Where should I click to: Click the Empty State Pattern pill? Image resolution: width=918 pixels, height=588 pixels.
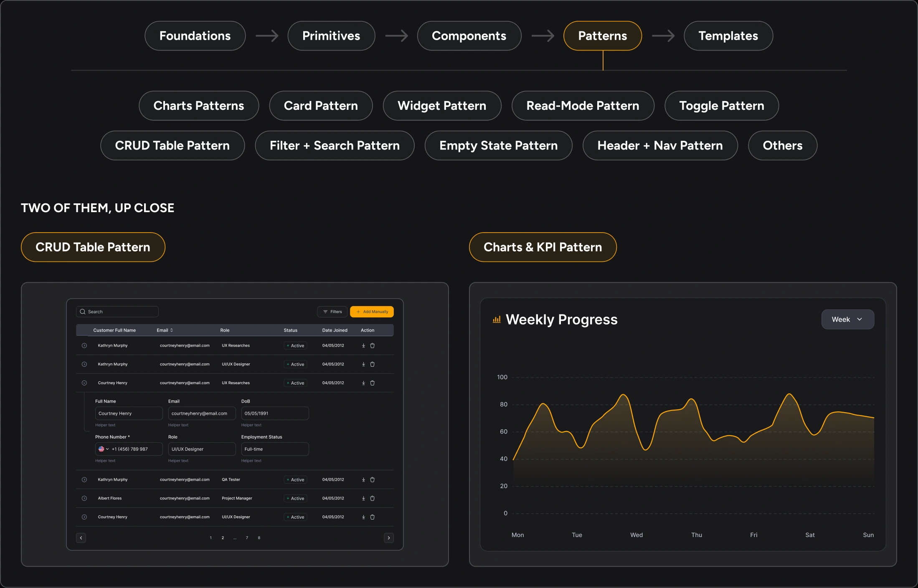pyautogui.click(x=499, y=145)
